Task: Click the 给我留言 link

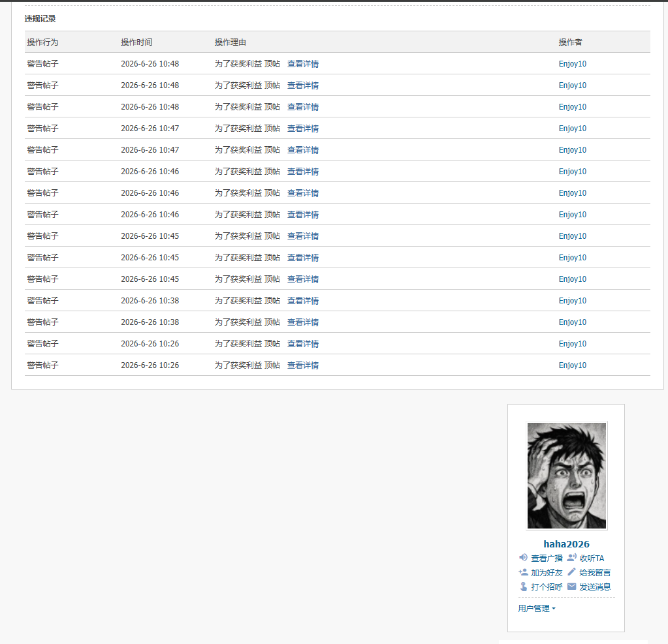Action: tap(595, 572)
